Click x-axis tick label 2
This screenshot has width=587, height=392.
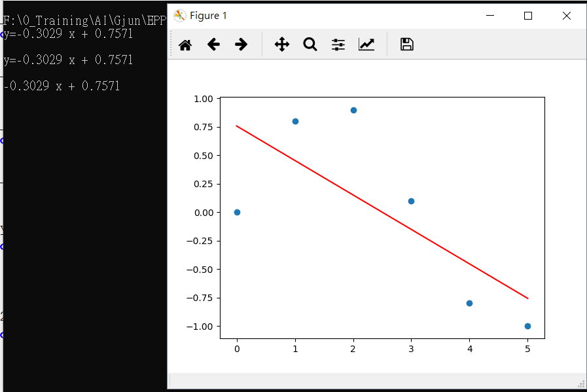point(353,349)
